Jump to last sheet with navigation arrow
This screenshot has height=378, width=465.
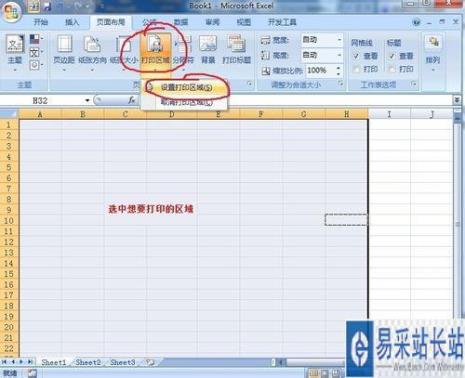coord(30,362)
